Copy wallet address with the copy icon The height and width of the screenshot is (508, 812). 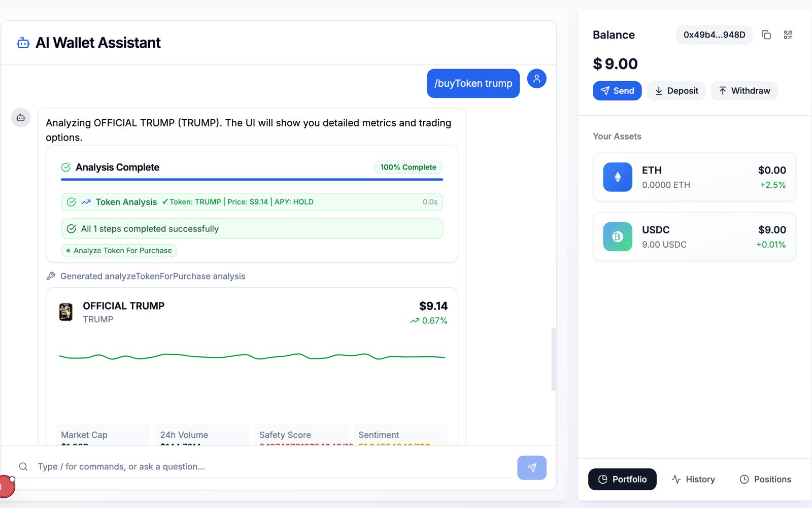click(766, 35)
